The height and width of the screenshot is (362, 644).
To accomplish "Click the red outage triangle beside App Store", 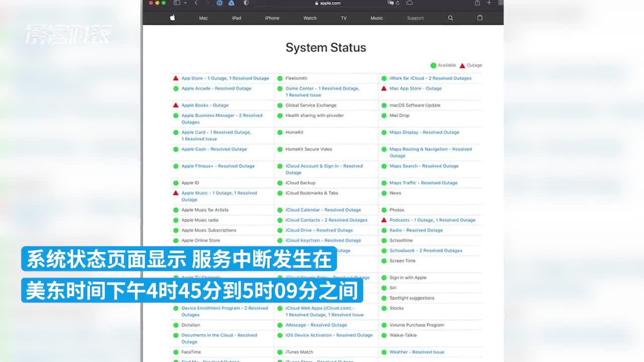I will click(x=176, y=78).
